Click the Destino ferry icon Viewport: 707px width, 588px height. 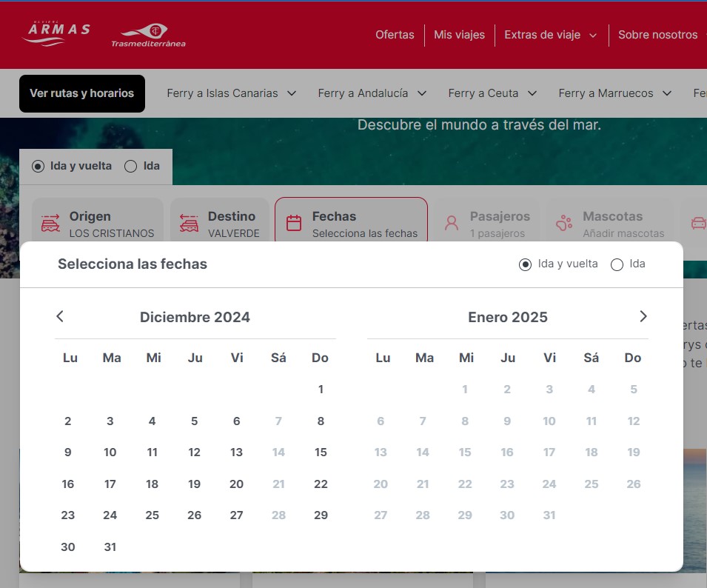(189, 224)
